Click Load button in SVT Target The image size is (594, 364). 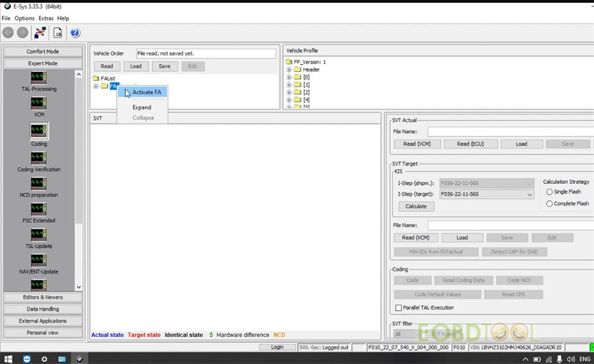[462, 237]
